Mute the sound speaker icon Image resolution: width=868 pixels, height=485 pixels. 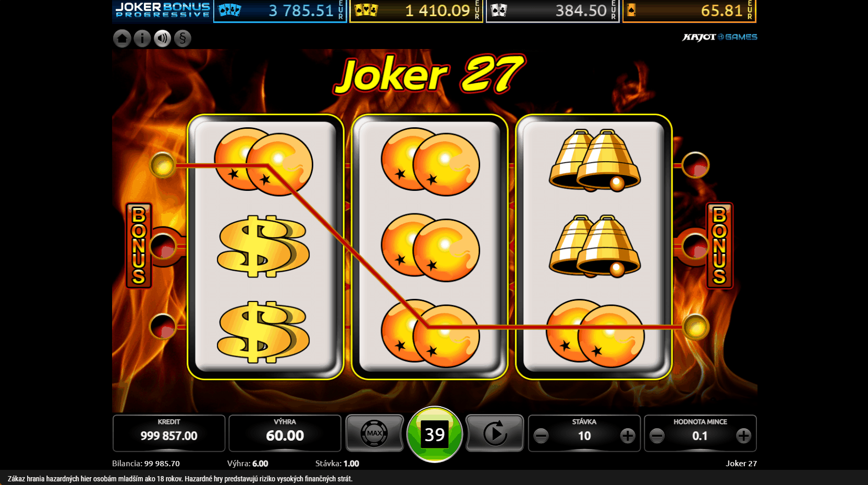(x=163, y=38)
